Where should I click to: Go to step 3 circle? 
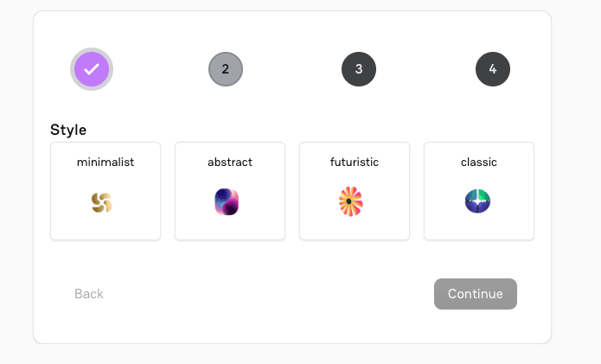tap(359, 69)
